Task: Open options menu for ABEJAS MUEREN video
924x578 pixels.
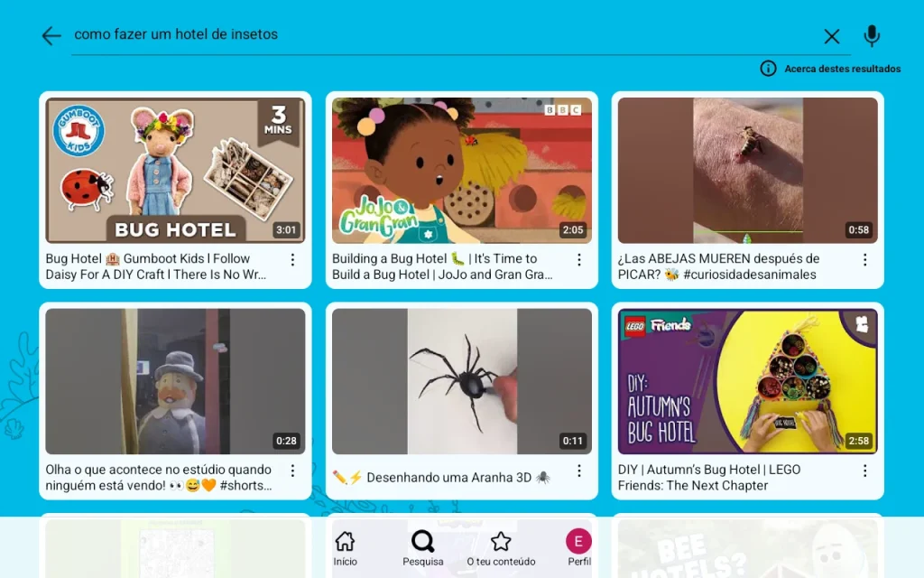Action: click(865, 260)
